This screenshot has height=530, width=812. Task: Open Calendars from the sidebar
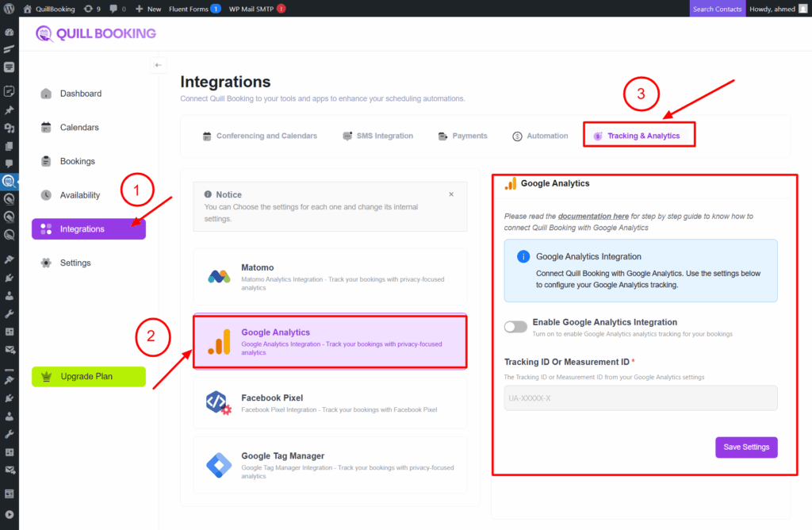click(x=79, y=128)
